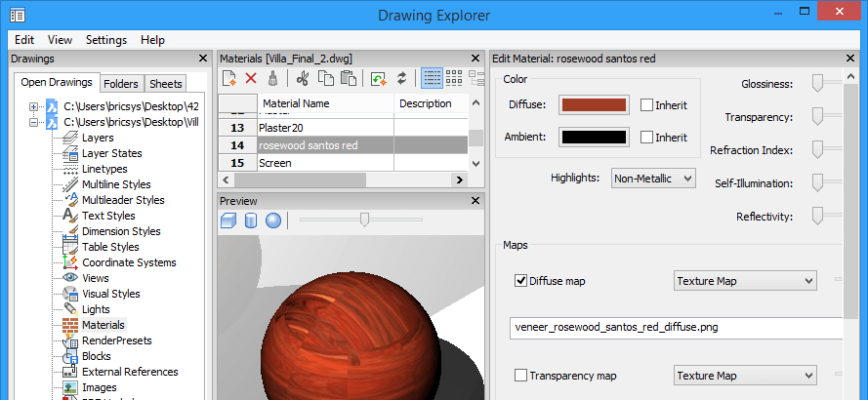Screen dimensions: 868x400
Task: Open Diffuse map Texture Map dropdown
Action: pos(745,281)
